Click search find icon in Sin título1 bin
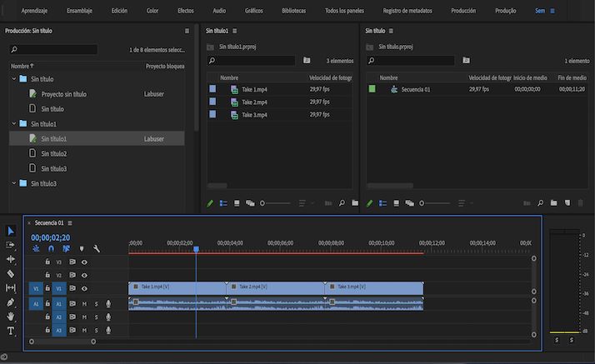Viewport: 595px width, 364px height. [342, 203]
